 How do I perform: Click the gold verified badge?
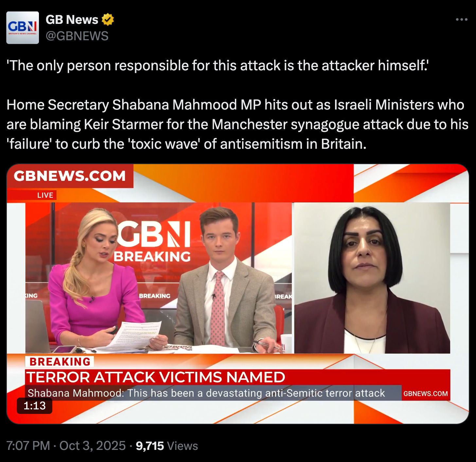click(x=108, y=20)
